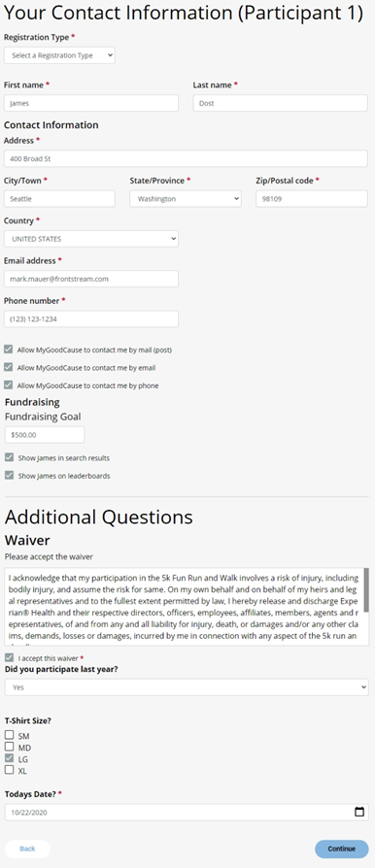375x868 pixels.
Task: Toggle Show James on leaderboards checkbox
Action: 9,475
